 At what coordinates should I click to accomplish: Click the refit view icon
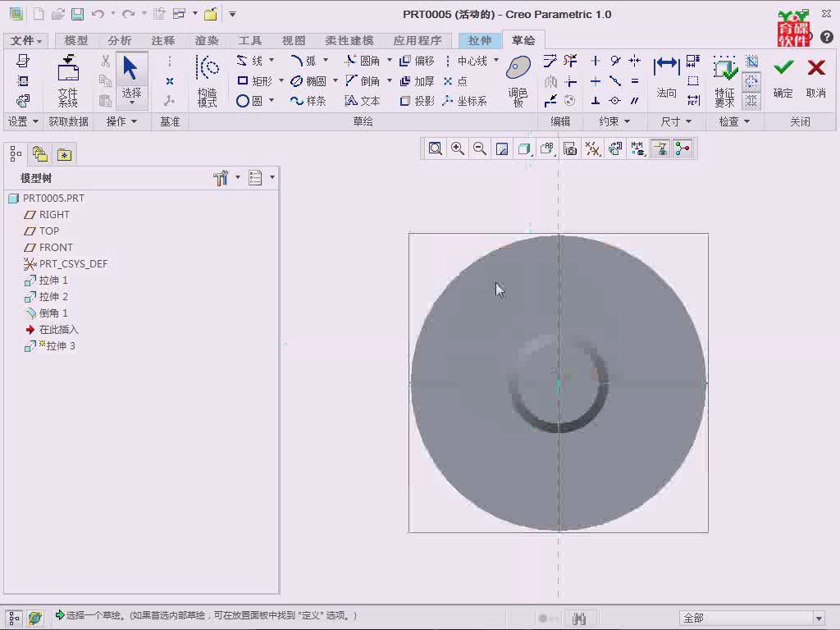pos(435,149)
